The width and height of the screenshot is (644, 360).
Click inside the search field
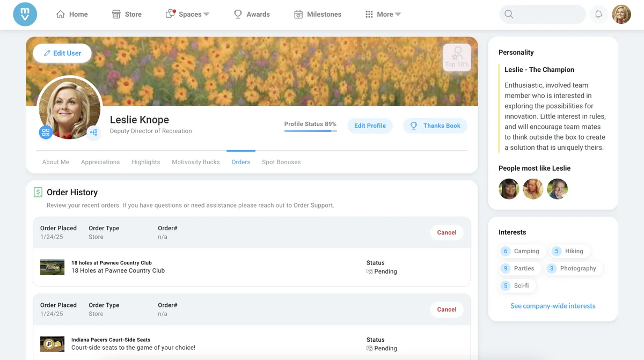543,14
